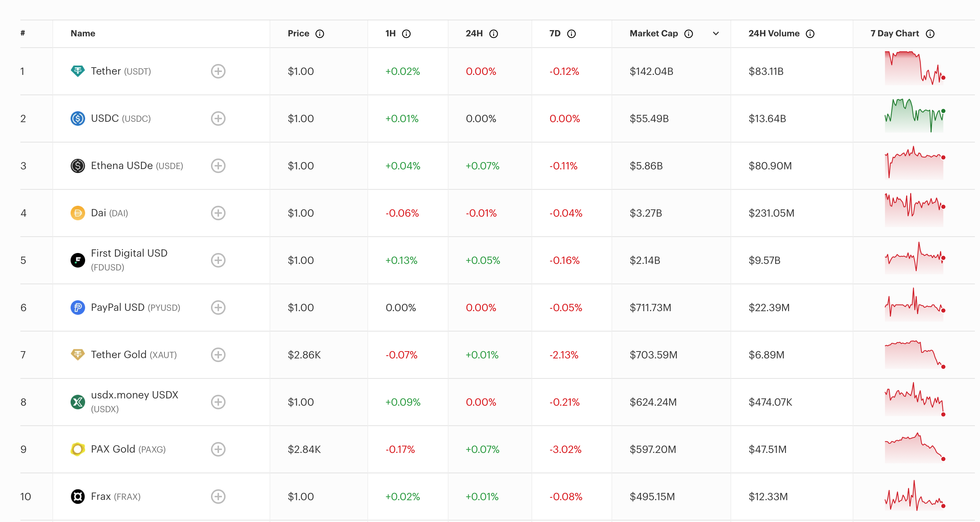
Task: Click the USDC coin logo
Action: (77, 118)
